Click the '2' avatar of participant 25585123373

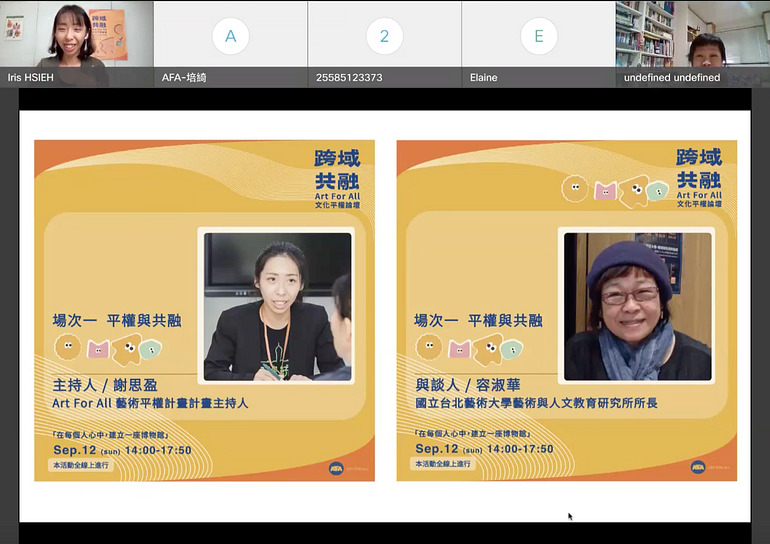click(385, 36)
